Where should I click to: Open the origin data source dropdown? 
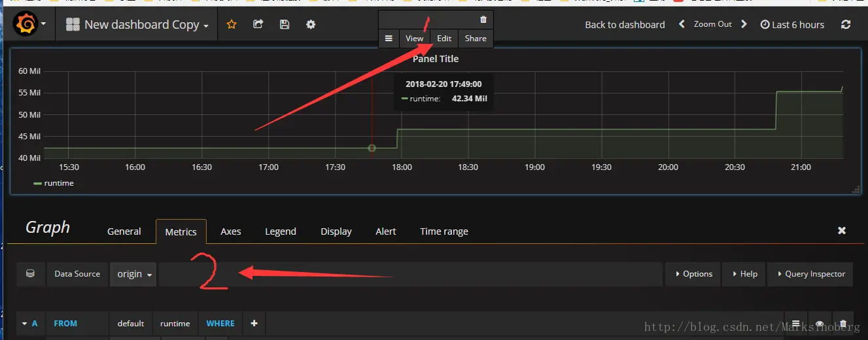(x=133, y=274)
